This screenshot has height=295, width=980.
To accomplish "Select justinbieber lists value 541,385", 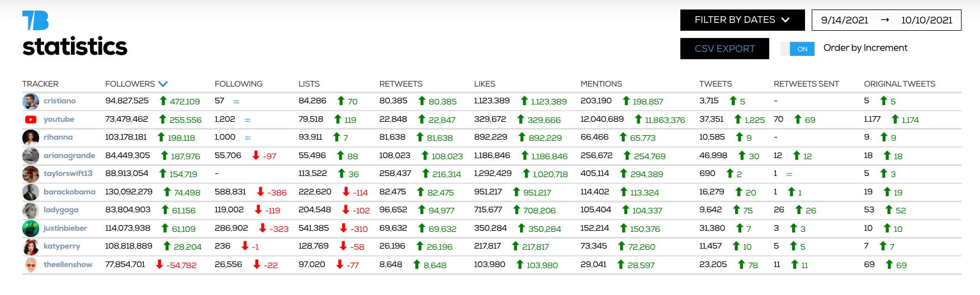I will point(314,228).
